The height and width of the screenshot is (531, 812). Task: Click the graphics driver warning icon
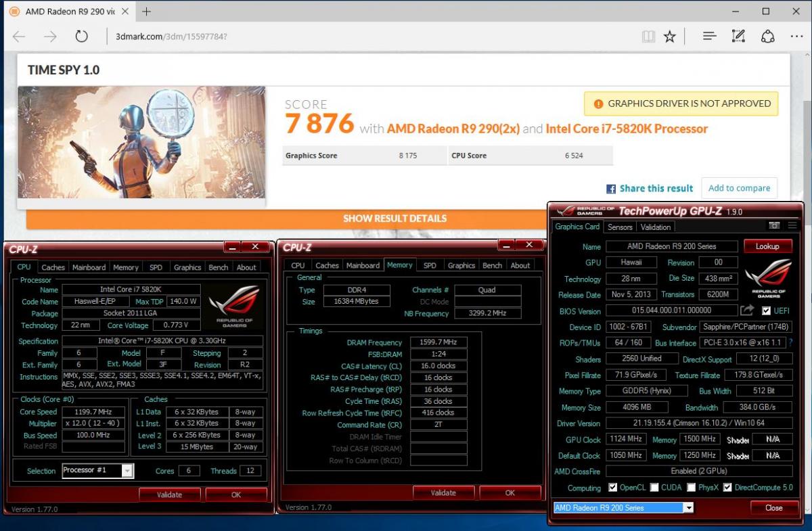click(598, 103)
